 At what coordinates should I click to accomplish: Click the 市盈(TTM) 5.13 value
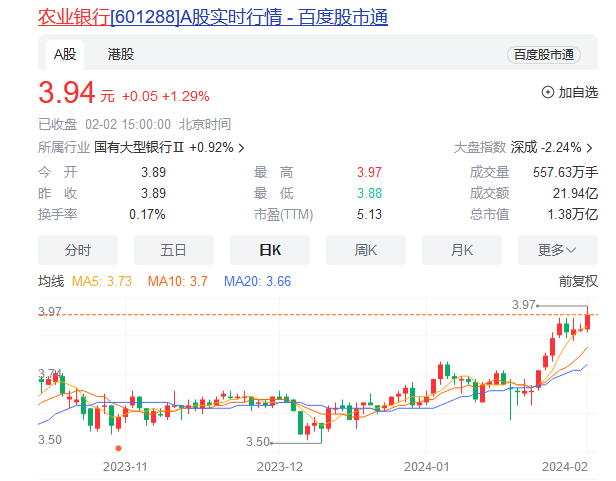point(369,215)
